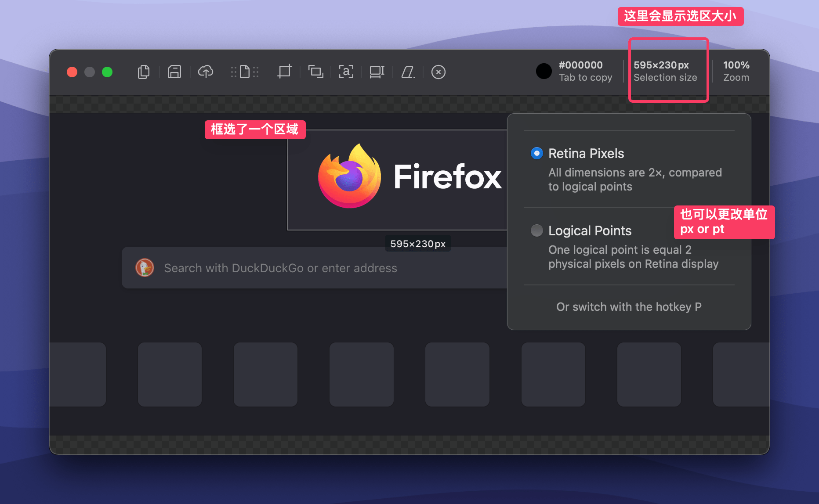Click the overlapping rectangles resize icon
Viewport: 819px width, 504px height.
coord(315,72)
